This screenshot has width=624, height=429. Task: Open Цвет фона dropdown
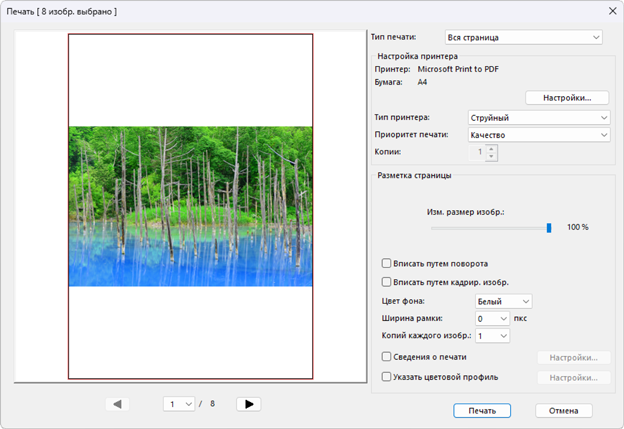point(503,301)
